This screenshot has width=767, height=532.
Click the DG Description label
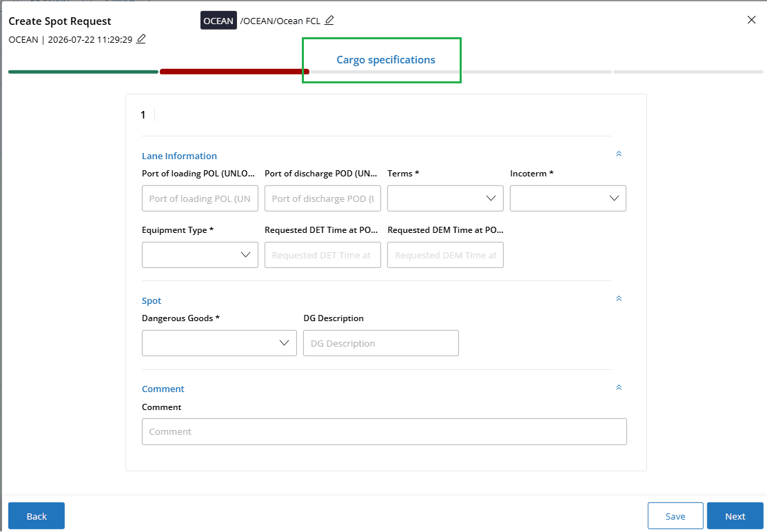coord(334,318)
